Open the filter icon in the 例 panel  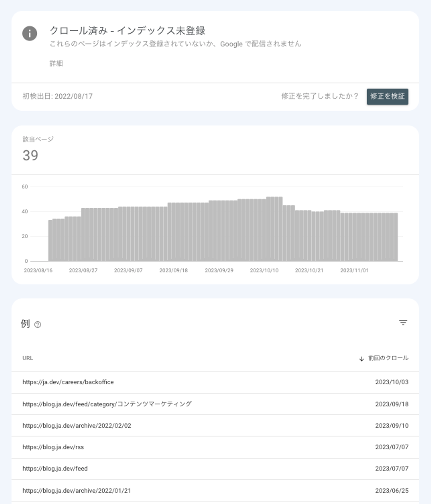(x=403, y=322)
